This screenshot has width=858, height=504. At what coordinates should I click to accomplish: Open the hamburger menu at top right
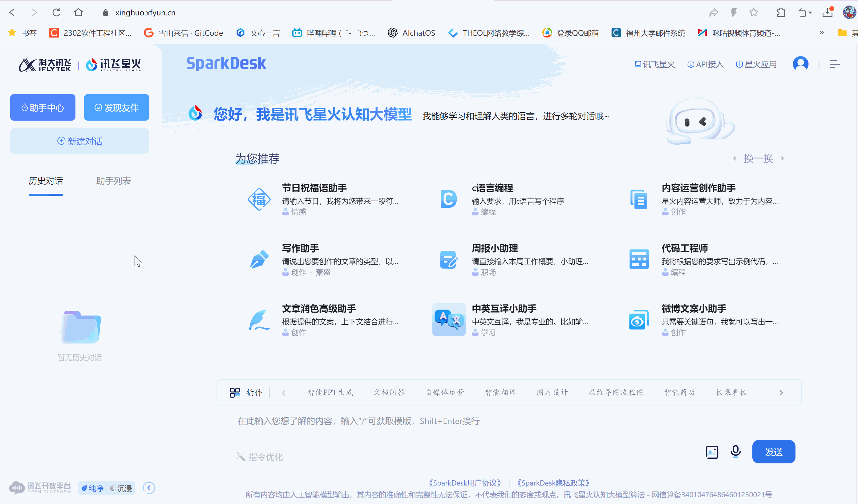click(x=835, y=64)
